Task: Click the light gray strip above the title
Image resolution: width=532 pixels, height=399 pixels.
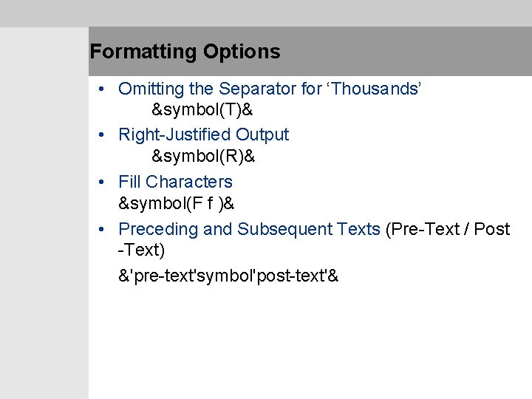Action: coord(266,13)
